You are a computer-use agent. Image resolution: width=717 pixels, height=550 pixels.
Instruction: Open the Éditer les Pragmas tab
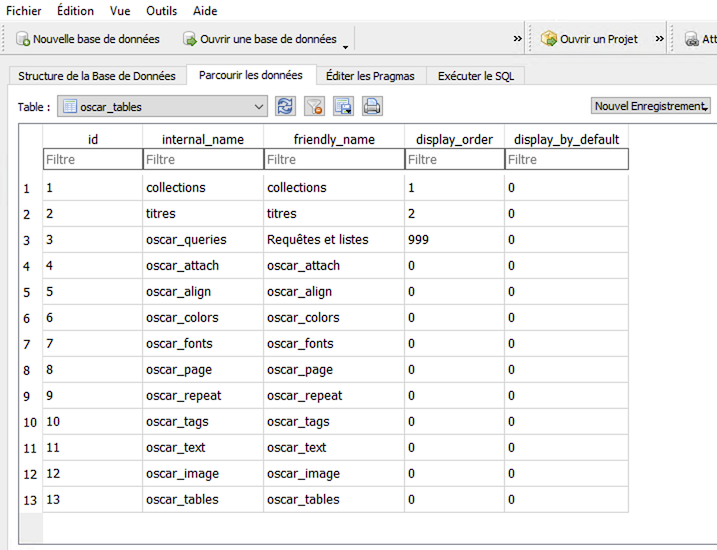[372, 76]
